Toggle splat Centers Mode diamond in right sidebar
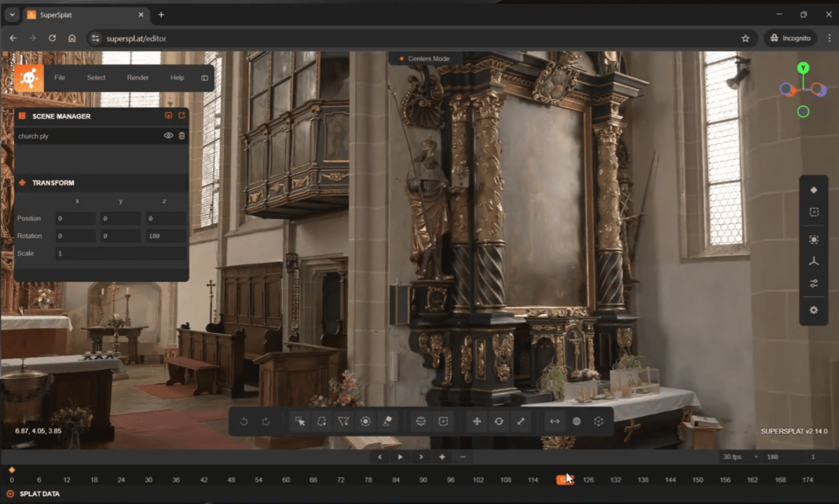Image resolution: width=839 pixels, height=504 pixels. [x=813, y=190]
